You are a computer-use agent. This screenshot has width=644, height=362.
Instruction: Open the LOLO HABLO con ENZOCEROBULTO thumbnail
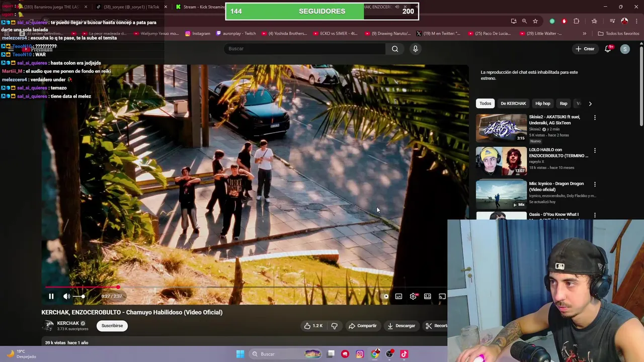[501, 161]
